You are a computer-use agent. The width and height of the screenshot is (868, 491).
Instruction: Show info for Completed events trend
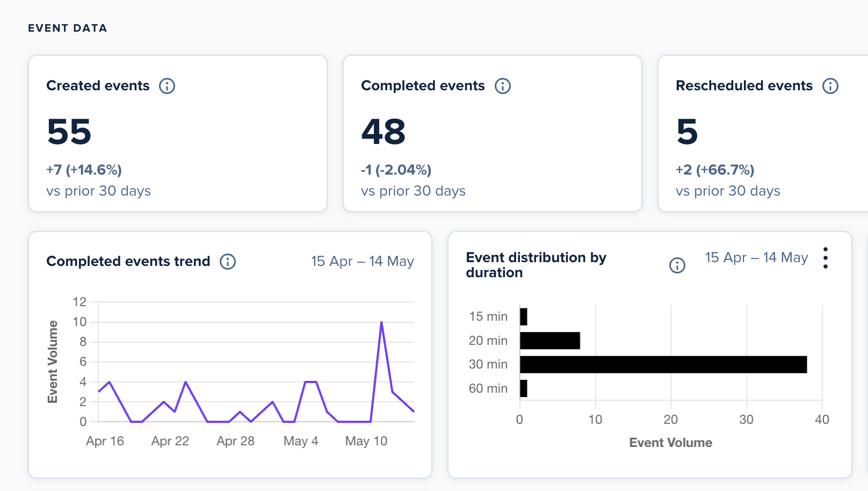(228, 262)
